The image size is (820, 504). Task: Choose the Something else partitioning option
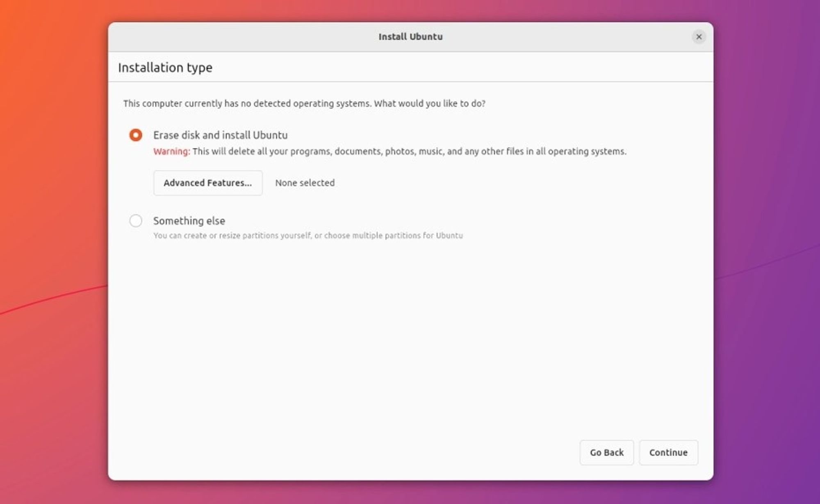[x=135, y=221]
